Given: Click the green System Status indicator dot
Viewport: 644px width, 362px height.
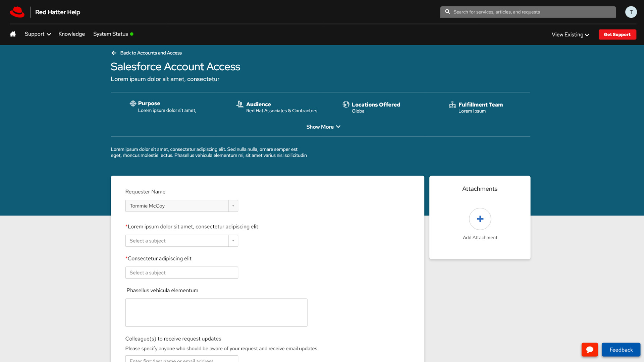Looking at the screenshot, I should tap(132, 34).
